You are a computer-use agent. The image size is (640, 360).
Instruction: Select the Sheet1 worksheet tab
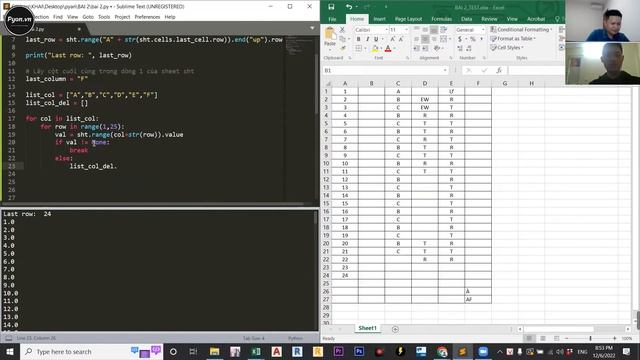point(367,328)
